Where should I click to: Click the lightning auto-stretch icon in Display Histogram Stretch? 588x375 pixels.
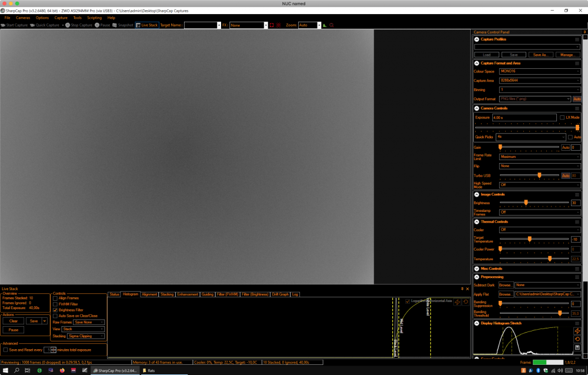click(x=577, y=331)
